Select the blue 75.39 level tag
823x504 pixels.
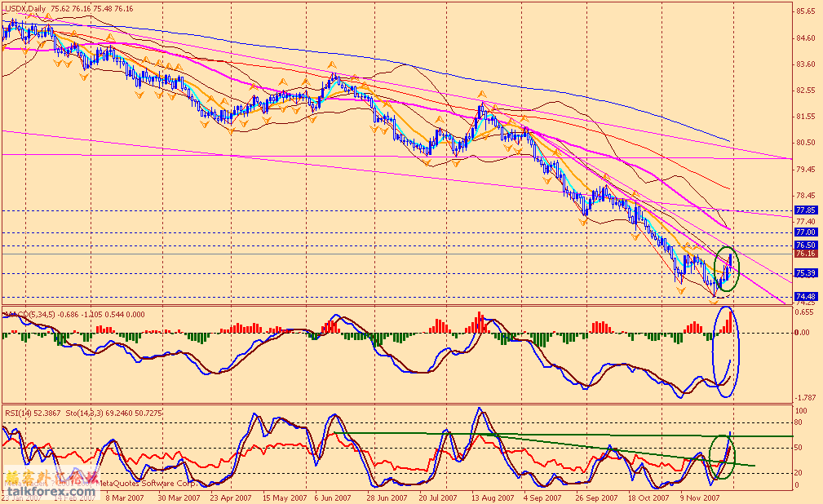806,273
